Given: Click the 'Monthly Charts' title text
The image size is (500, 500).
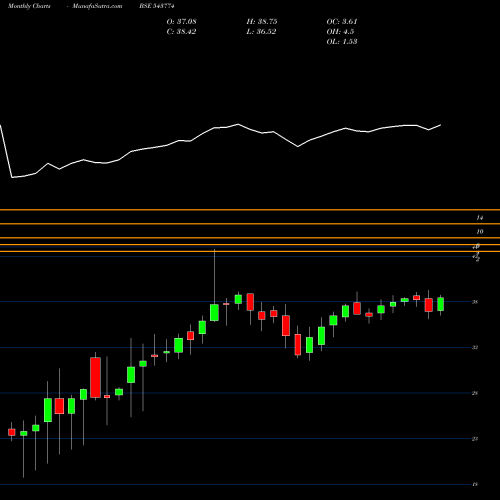Looking at the screenshot, I should [x=29, y=6].
